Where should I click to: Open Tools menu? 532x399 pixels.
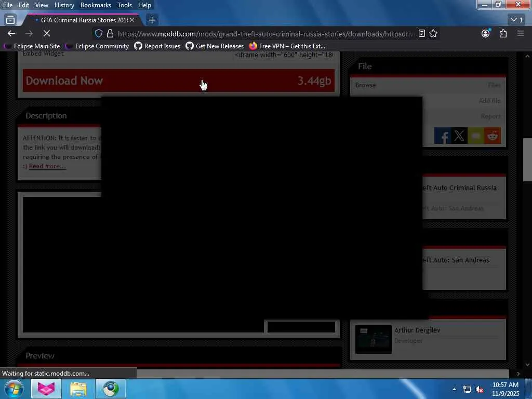125,5
